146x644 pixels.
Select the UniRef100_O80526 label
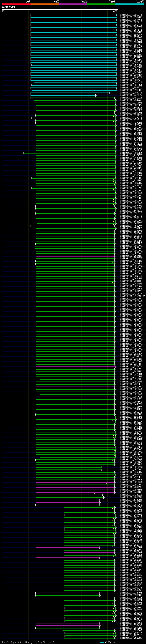pyautogui.click(x=131, y=82)
